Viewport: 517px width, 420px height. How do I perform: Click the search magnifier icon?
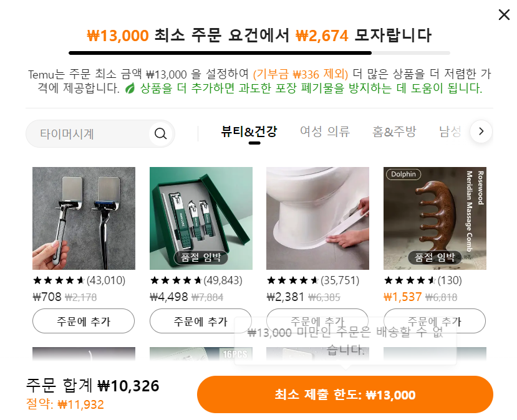pos(160,134)
